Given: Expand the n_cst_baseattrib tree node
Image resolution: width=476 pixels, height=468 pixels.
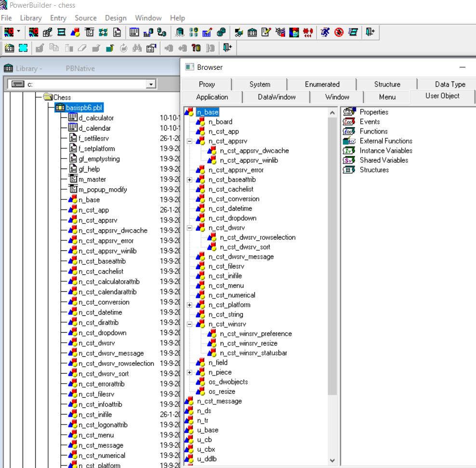Looking at the screenshot, I should (x=189, y=180).
